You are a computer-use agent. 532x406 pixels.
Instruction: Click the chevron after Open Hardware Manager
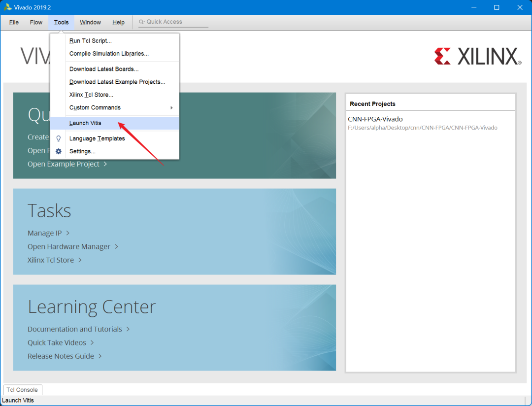(116, 246)
